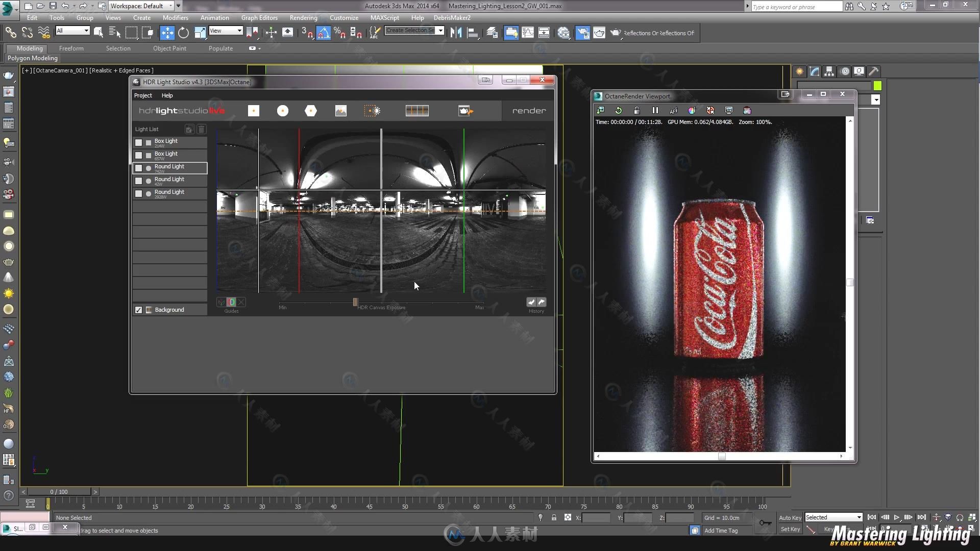Pause rendering in OctaneRender Viewport
This screenshot has width=980, height=551.
[x=655, y=110]
